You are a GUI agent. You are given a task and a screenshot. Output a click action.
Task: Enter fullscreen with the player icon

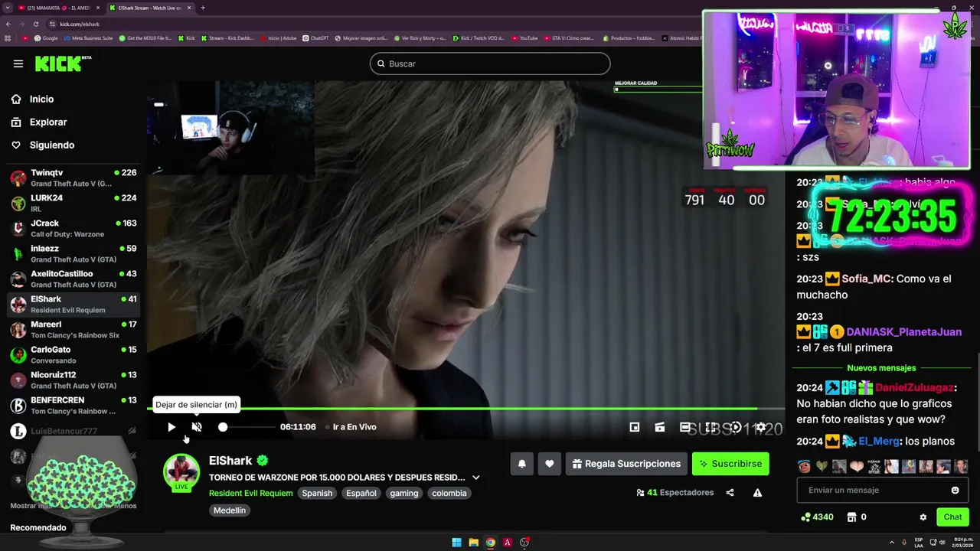tap(710, 427)
